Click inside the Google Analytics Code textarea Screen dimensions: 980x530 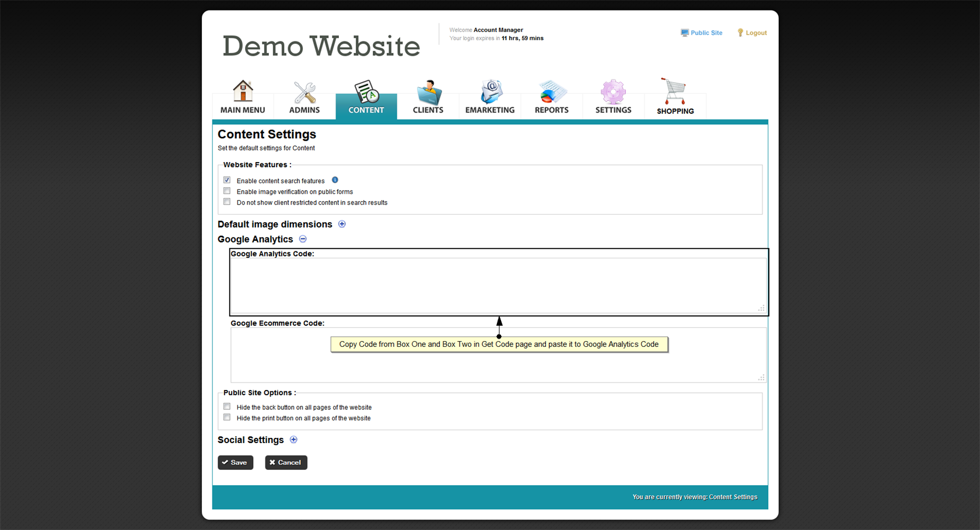tap(498, 285)
